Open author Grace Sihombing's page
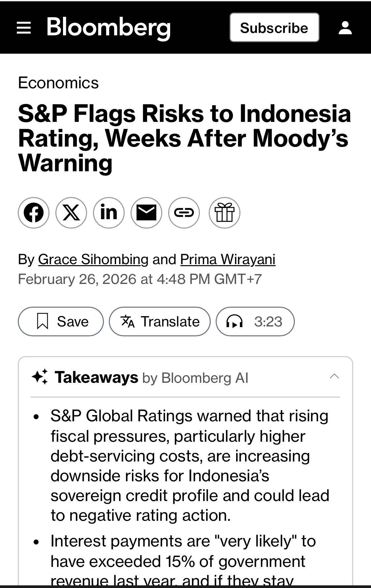Viewport: 371px width, 588px height. [x=93, y=259]
